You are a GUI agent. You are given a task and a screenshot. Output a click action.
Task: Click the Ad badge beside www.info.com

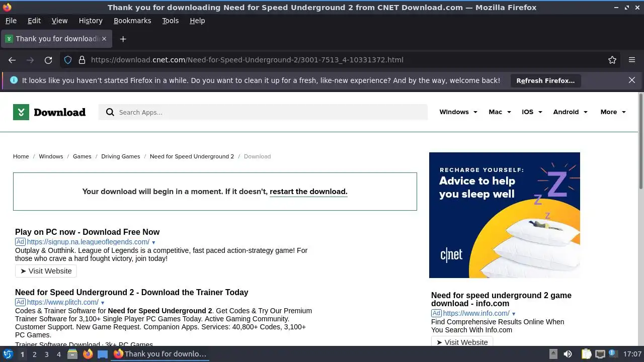point(436,313)
